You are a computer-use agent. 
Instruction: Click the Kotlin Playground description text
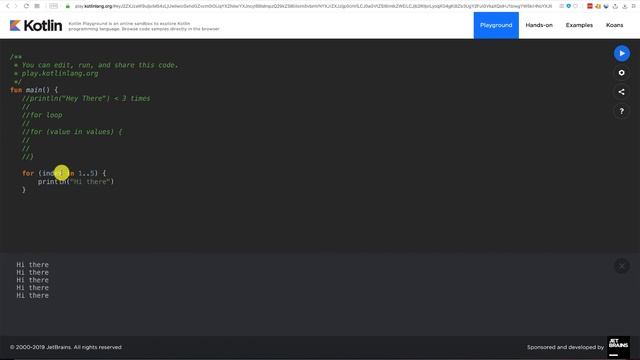click(x=144, y=26)
